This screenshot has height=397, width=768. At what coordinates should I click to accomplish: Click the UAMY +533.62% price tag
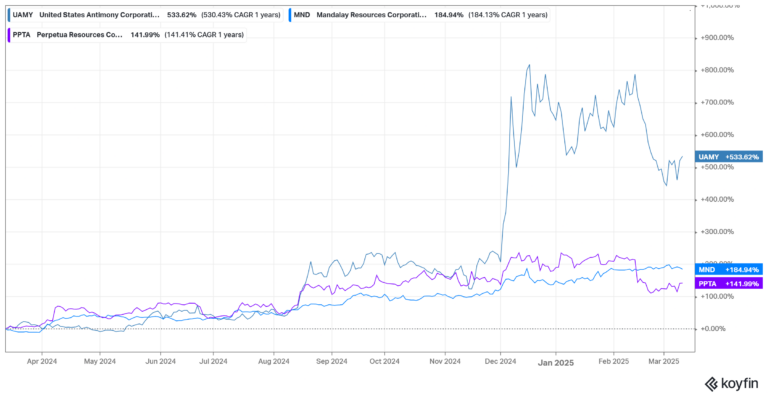[x=729, y=157]
